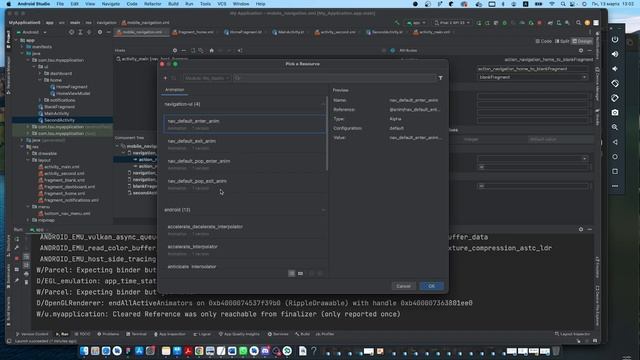Viewport: 640px width, 360px height.
Task: Click Home icon in navigation editor toolbar
Action: (x=211, y=51)
